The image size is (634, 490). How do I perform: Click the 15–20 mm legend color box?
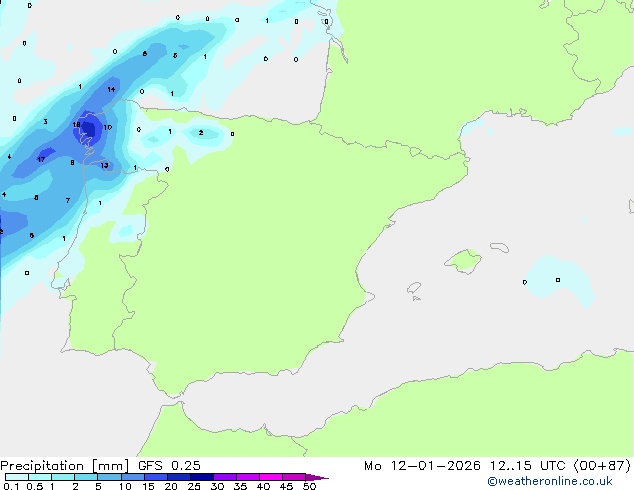156,477
